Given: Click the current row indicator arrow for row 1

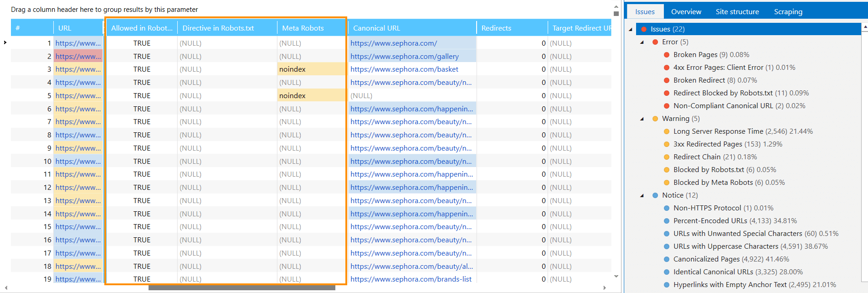Looking at the screenshot, I should [x=5, y=42].
